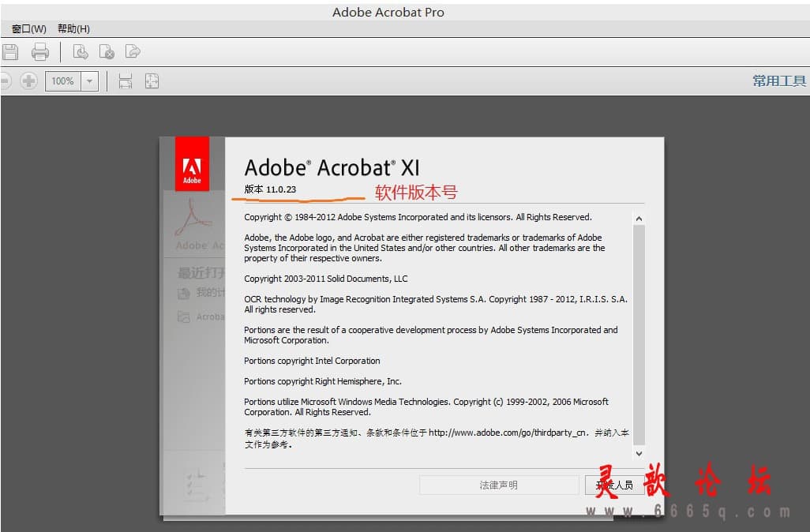Click the 100% zoom value field
The image size is (810, 532).
pyautogui.click(x=63, y=81)
